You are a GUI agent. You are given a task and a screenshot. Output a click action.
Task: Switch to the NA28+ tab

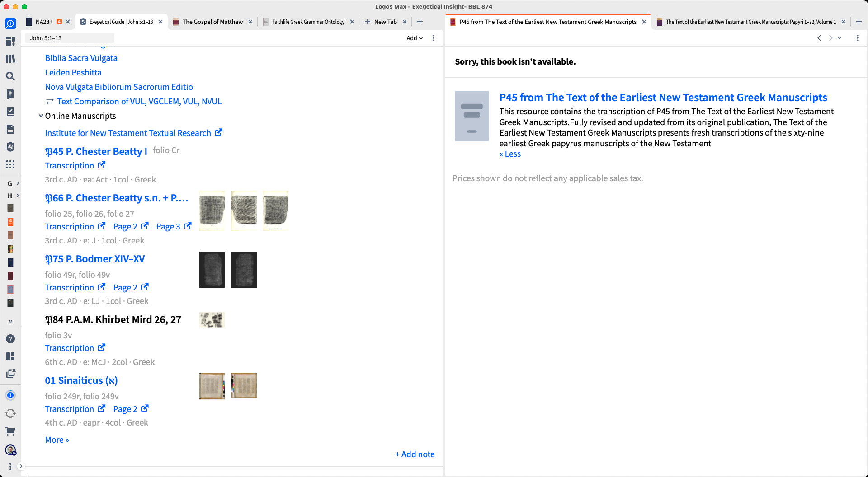(44, 22)
